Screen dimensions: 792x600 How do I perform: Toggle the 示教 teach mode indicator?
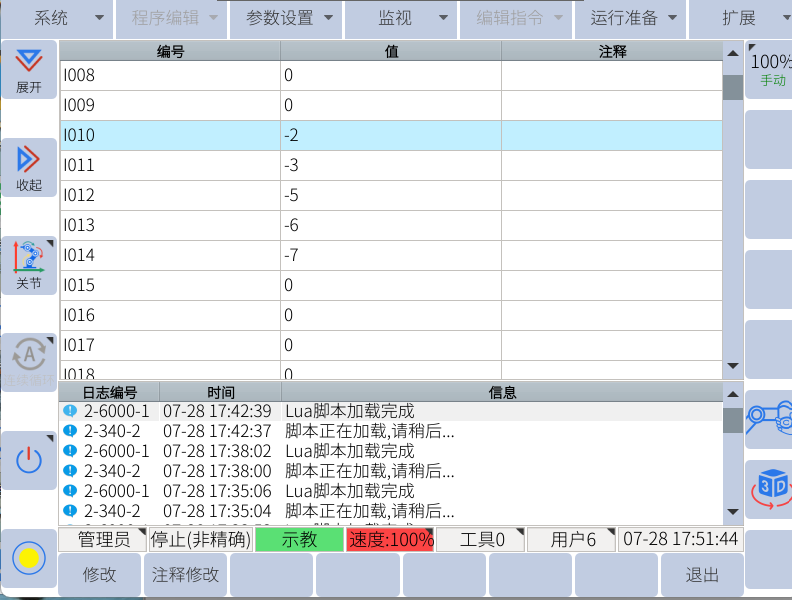[x=299, y=540]
